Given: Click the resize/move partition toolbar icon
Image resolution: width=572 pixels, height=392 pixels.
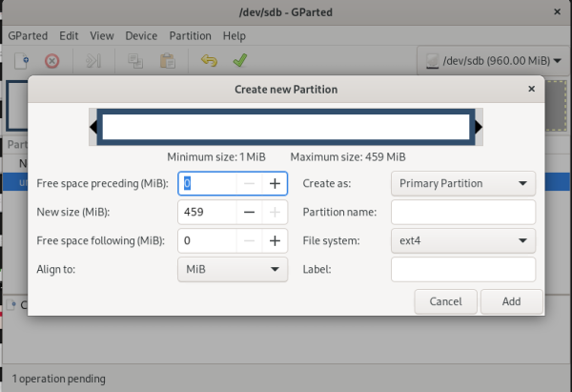Looking at the screenshot, I should (93, 61).
